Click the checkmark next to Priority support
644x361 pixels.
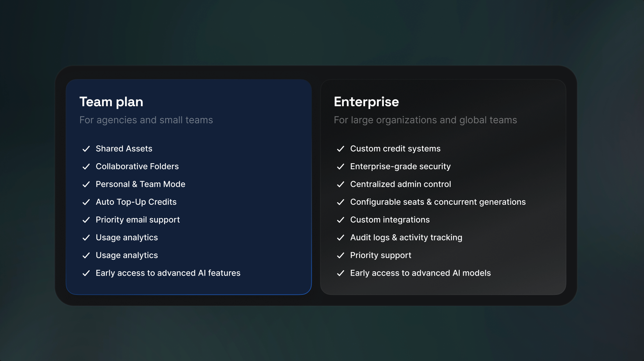[x=341, y=255]
